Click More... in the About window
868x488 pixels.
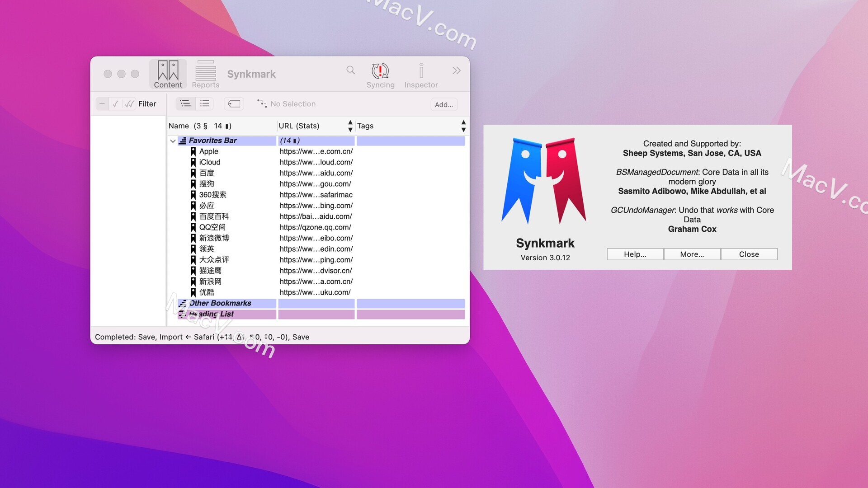[692, 254]
